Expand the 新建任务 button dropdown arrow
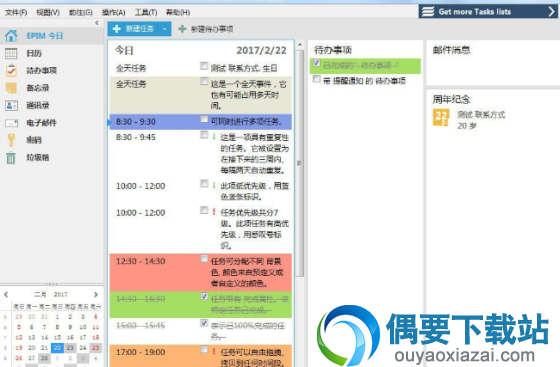Screen dimensions: 560x367 tap(165, 29)
